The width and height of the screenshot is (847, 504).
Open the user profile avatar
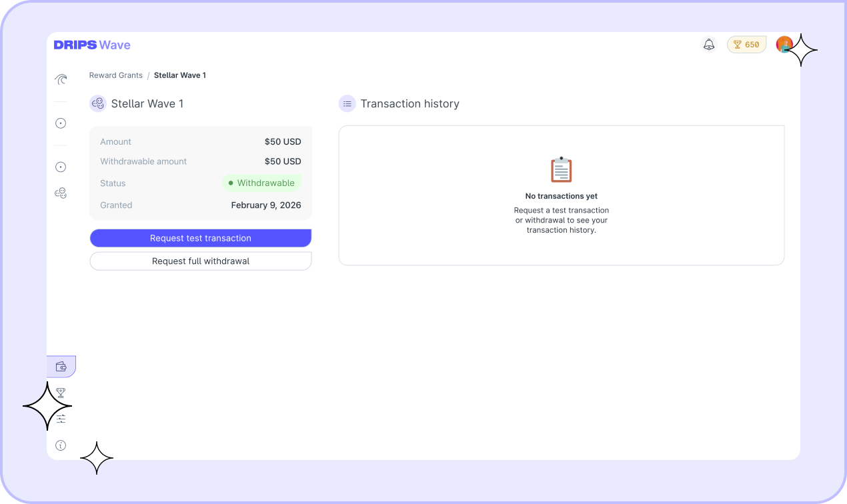(784, 45)
